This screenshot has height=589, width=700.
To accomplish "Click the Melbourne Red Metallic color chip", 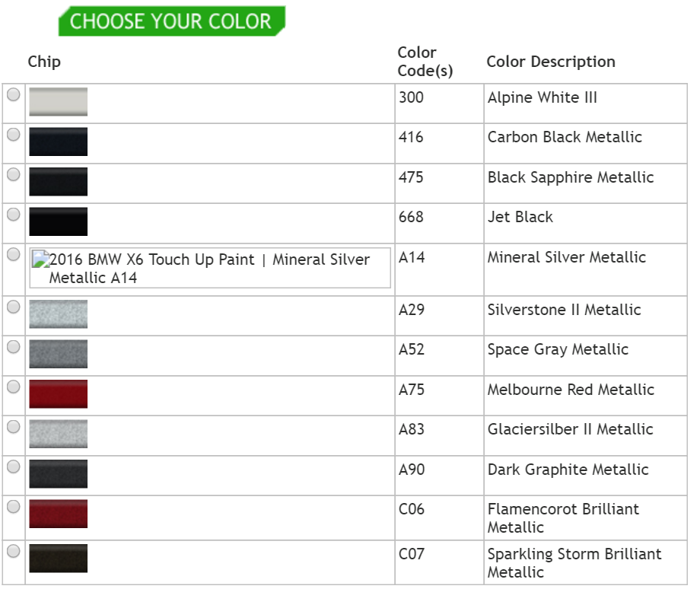I will click(58, 394).
